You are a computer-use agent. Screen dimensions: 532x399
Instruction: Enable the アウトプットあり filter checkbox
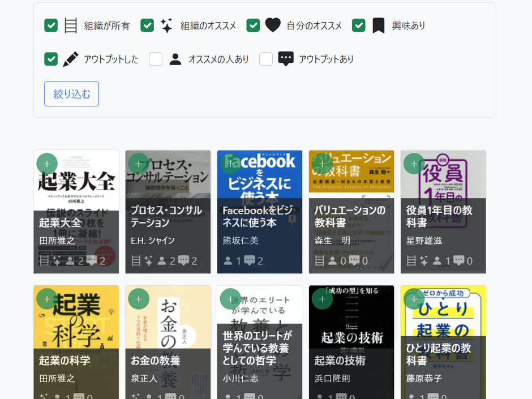266,58
